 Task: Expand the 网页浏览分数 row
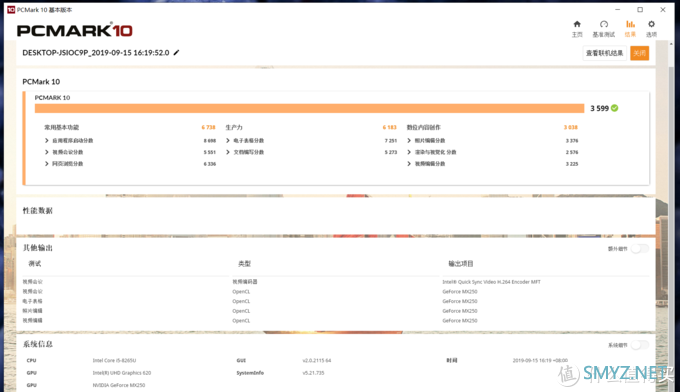(x=130, y=164)
